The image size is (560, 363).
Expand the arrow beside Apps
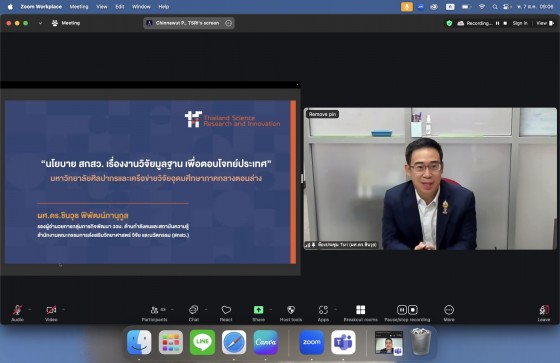pos(336,309)
